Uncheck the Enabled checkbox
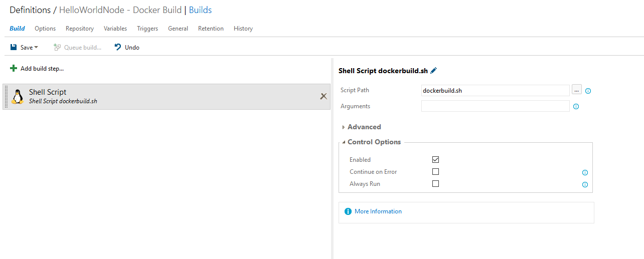The image size is (644, 259). [x=435, y=159]
